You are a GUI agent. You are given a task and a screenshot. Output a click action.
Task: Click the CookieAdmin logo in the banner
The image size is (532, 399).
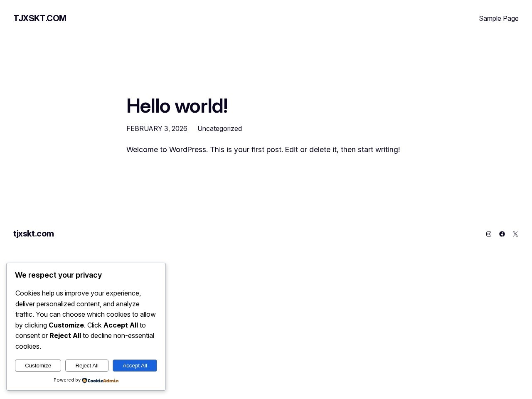point(100,380)
